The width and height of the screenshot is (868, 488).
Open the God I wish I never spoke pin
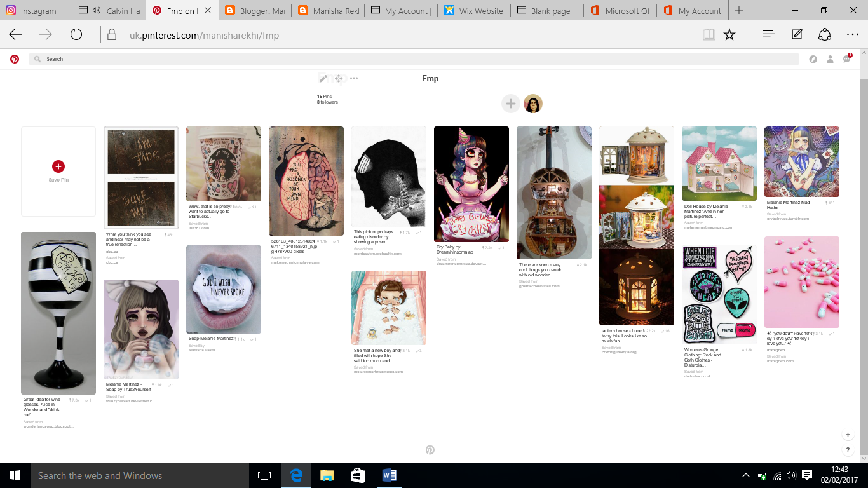(x=224, y=289)
